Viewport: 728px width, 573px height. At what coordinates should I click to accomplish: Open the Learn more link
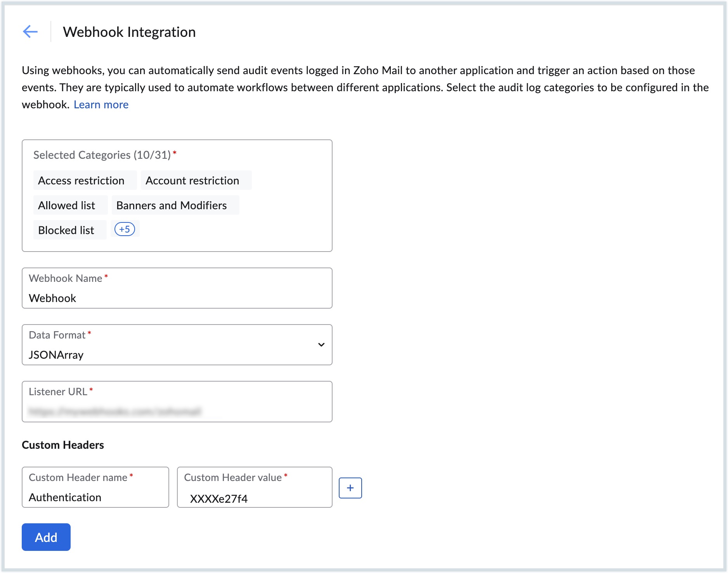point(101,104)
